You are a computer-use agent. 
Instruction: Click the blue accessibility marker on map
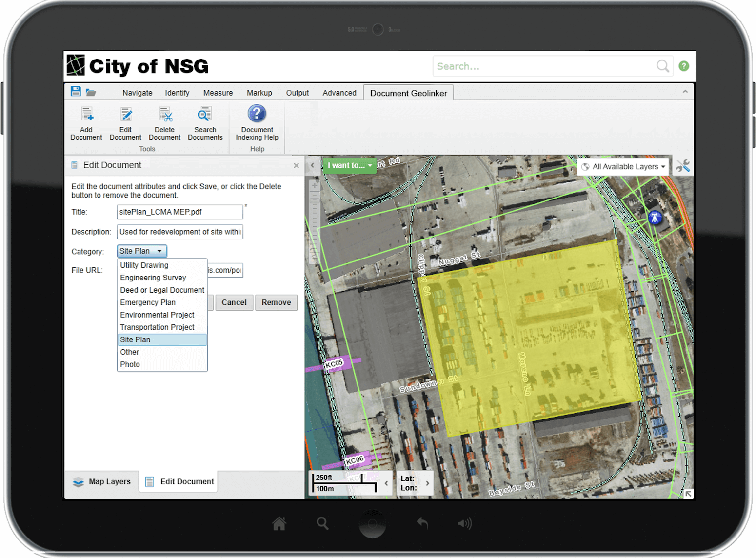coord(655,218)
